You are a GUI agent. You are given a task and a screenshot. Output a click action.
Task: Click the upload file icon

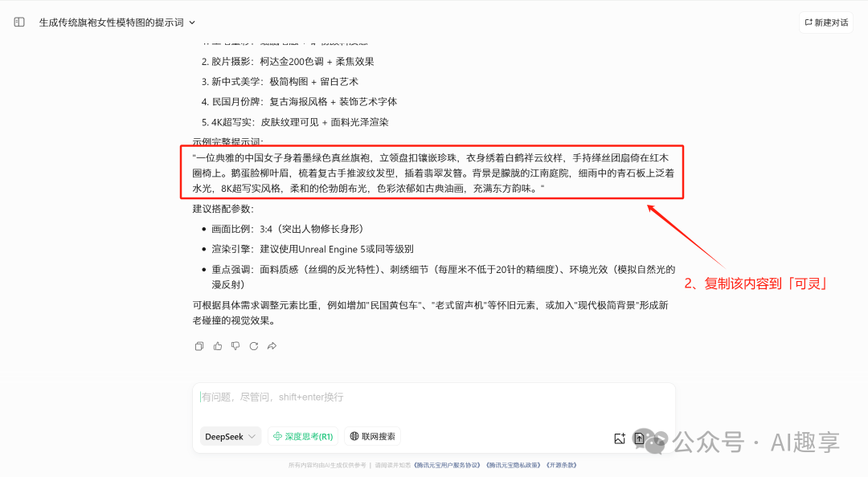640,438
